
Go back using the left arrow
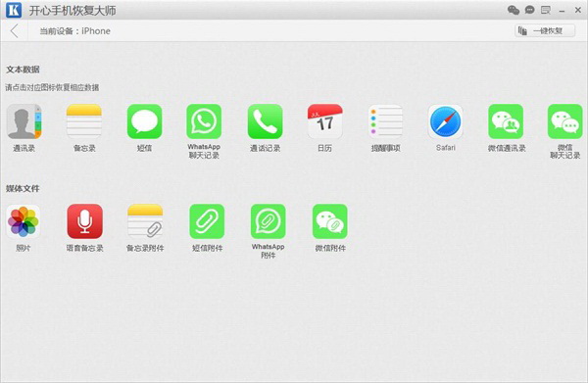(x=15, y=30)
